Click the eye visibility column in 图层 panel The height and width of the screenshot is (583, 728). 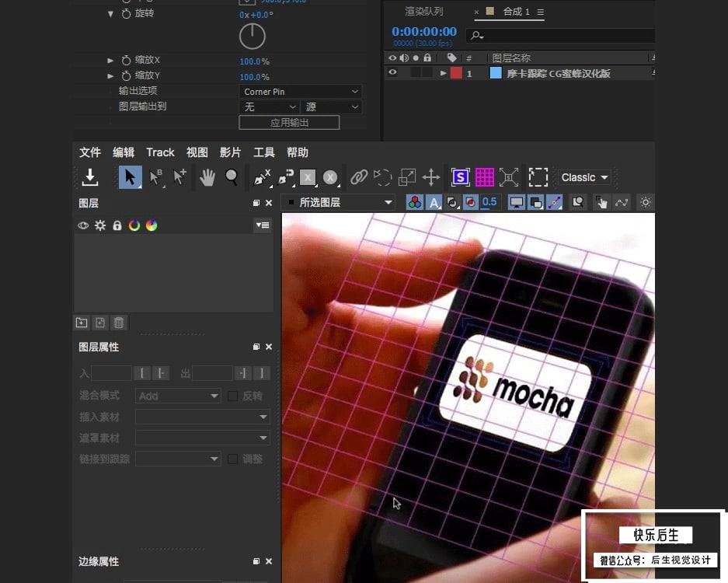[83, 225]
